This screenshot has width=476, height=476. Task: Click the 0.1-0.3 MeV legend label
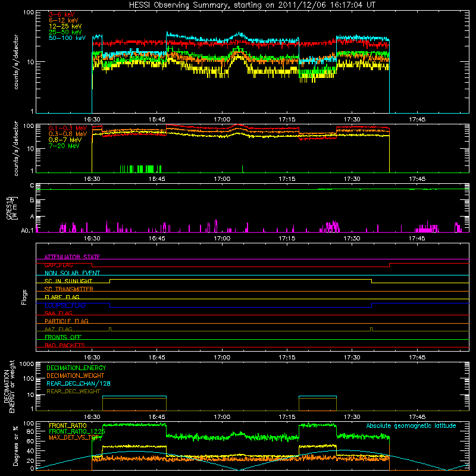(68, 128)
